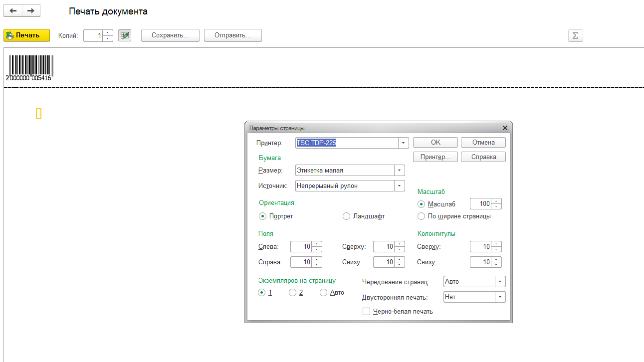Expand the Принтер dropdown list
The image size is (644, 362).
click(403, 143)
